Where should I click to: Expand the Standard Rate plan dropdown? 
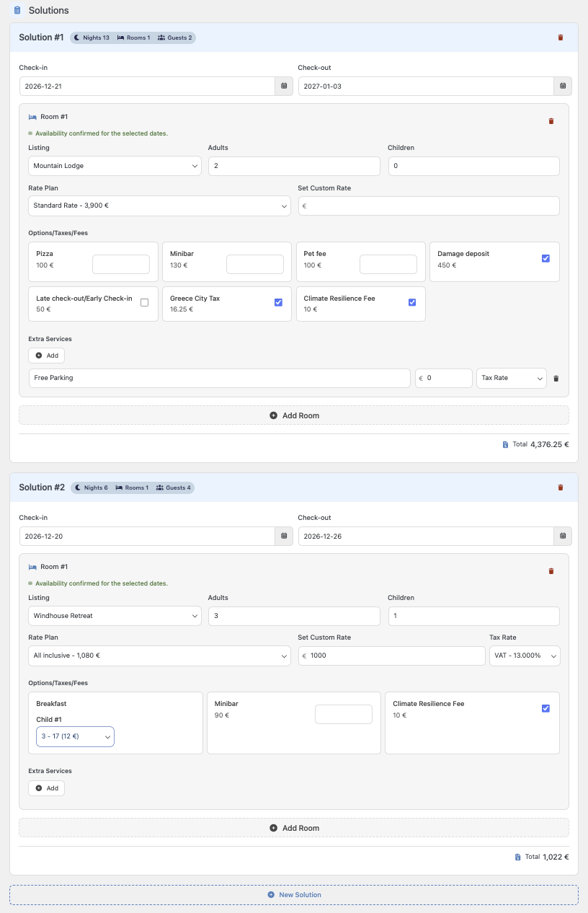[x=159, y=206]
